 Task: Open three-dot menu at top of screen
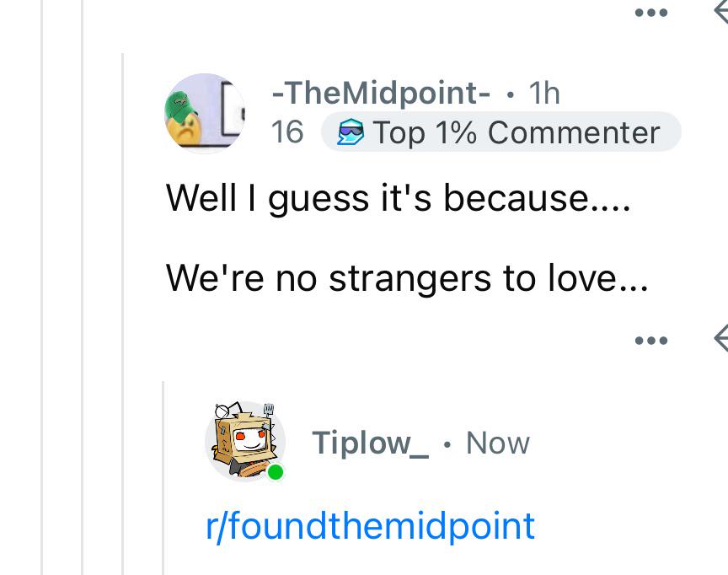pos(651,13)
